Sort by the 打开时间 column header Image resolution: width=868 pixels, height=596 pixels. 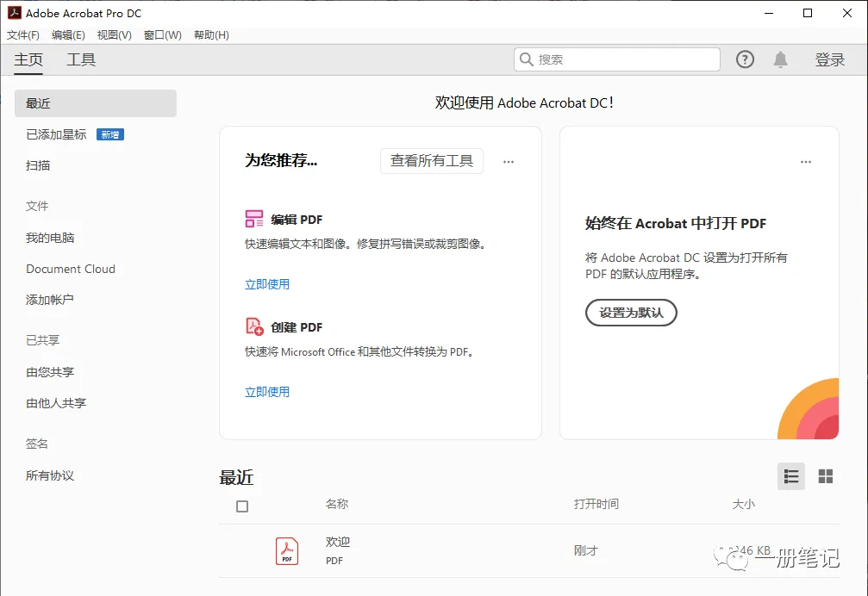pyautogui.click(x=596, y=504)
